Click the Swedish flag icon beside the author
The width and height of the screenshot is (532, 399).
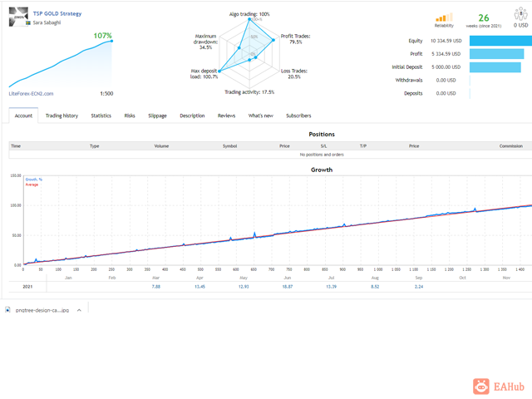[28, 22]
